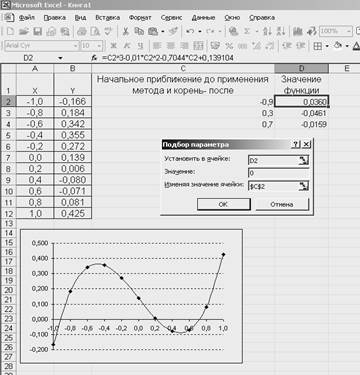Expand the Paste options arrow
This screenshot has height=375, width=360.
point(163,32)
